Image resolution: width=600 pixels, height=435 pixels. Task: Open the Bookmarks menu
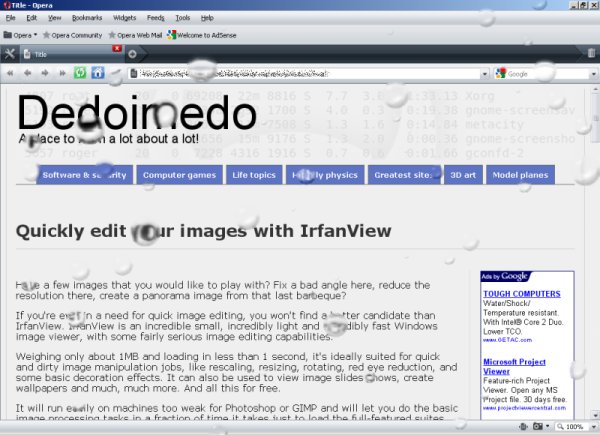pyautogui.click(x=87, y=18)
